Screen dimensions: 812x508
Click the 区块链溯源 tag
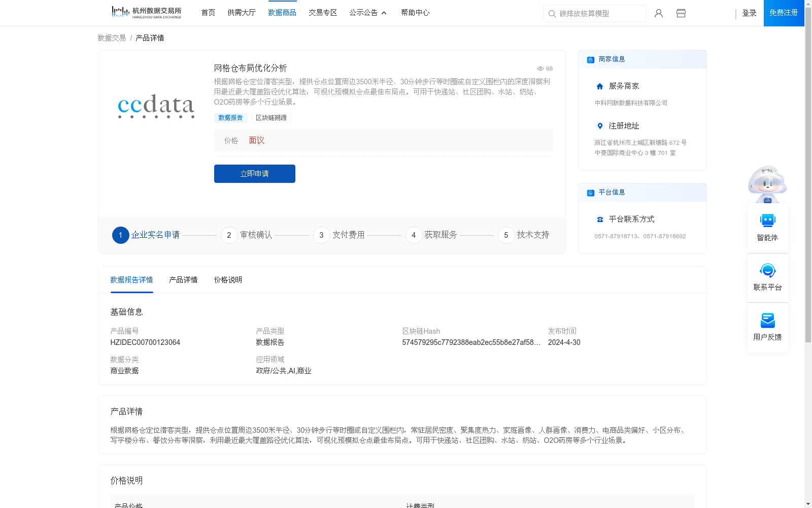pyautogui.click(x=271, y=118)
